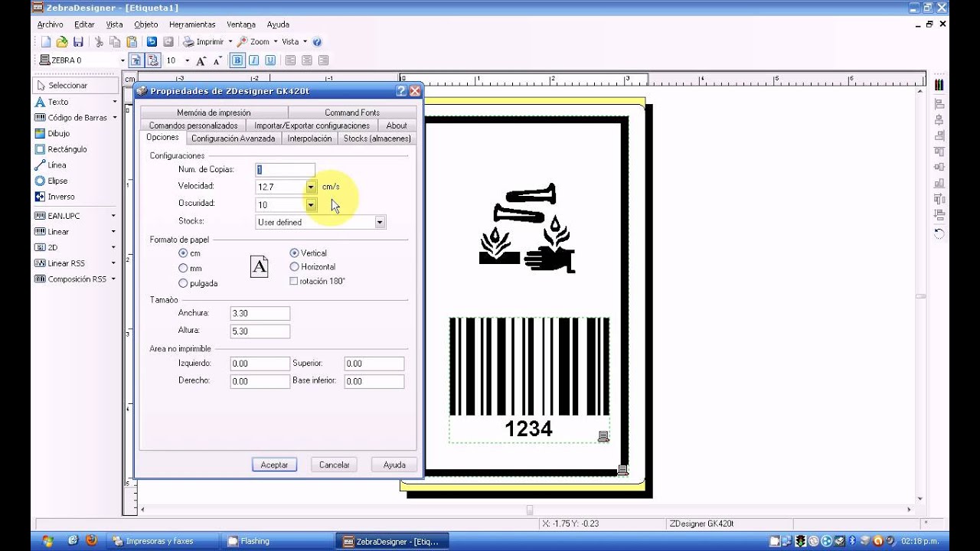Select cm paper unit

tap(183, 253)
